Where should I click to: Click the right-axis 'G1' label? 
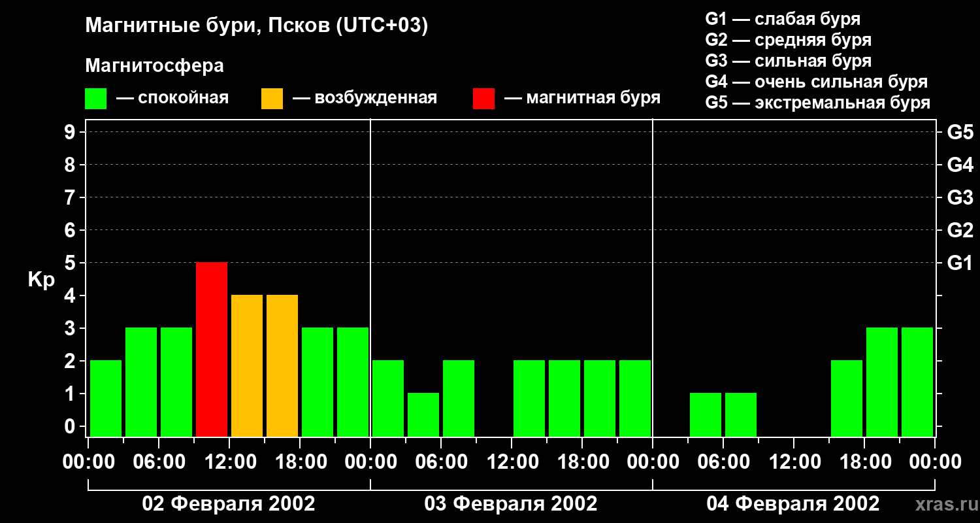[960, 263]
